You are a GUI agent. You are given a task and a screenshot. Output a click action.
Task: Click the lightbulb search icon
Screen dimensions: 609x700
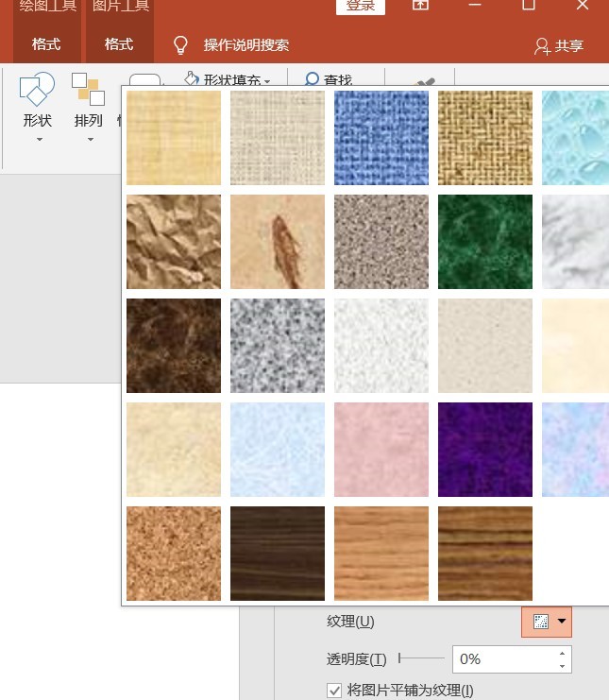(180, 45)
